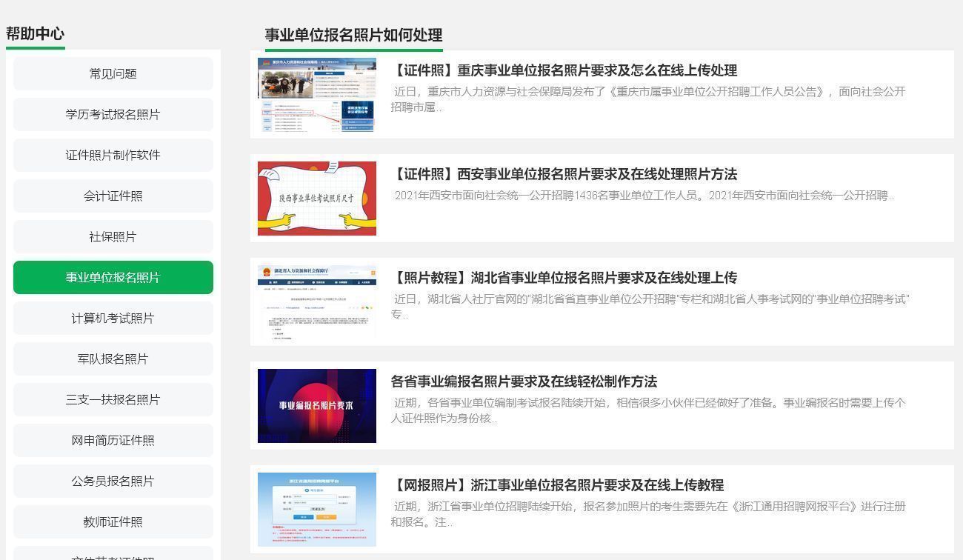Open the 公务员报名照片 category

point(113,481)
